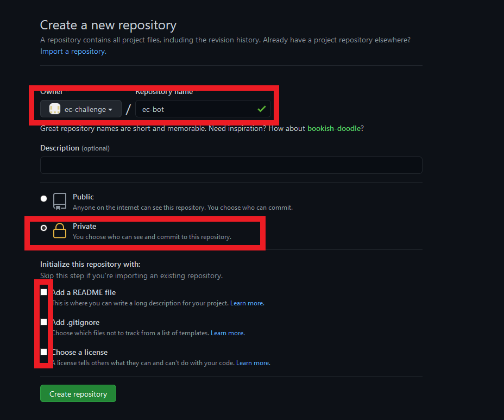Click the green checkmark in the name field
The height and width of the screenshot is (420, 504).
pyautogui.click(x=262, y=109)
